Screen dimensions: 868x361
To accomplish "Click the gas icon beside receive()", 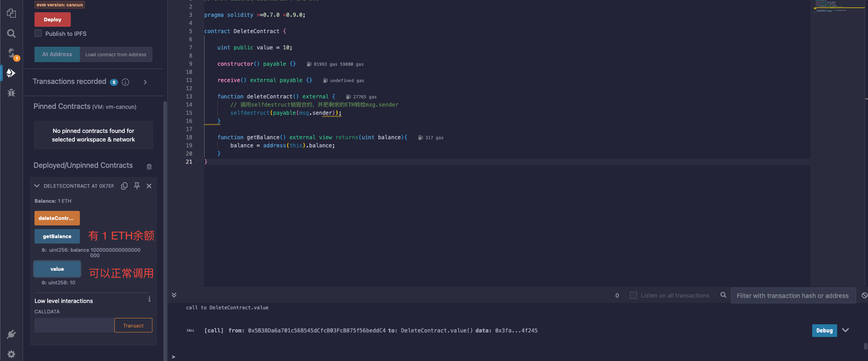I will pos(325,81).
